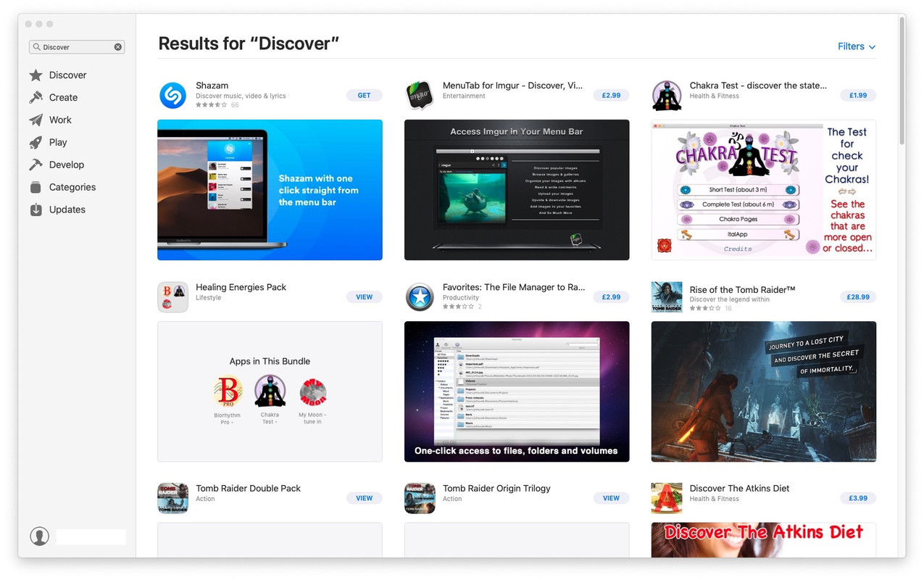The height and width of the screenshot is (580, 924).
Task: Open the Tomb Raider lost city screenshot
Action: click(x=764, y=391)
